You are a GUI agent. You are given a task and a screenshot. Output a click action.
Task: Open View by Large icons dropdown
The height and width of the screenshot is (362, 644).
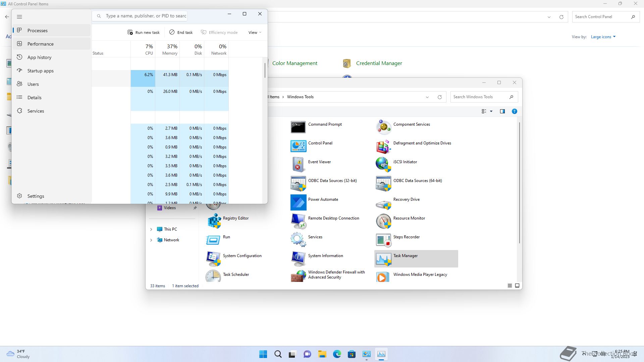point(603,37)
